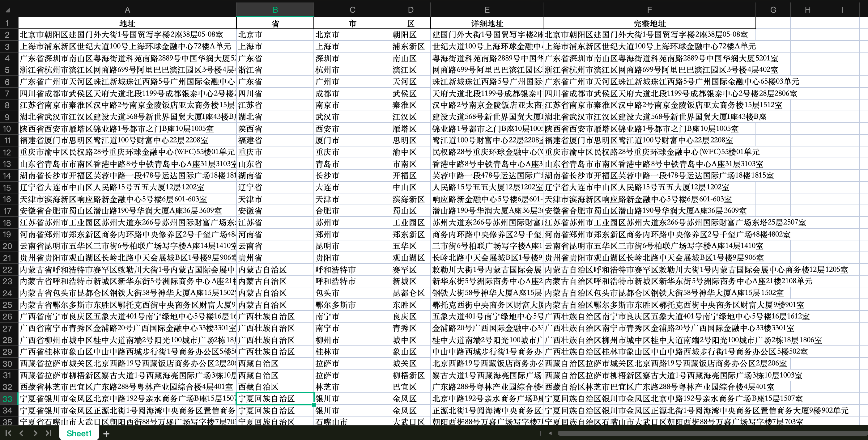The width and height of the screenshot is (868, 440).
Task: Select the 详细地址 header cell
Action: pyautogui.click(x=487, y=23)
